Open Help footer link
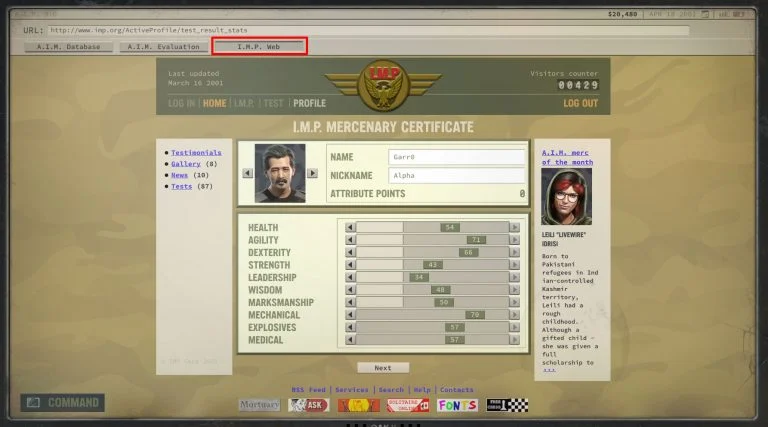Image resolution: width=768 pixels, height=427 pixels. tap(422, 390)
